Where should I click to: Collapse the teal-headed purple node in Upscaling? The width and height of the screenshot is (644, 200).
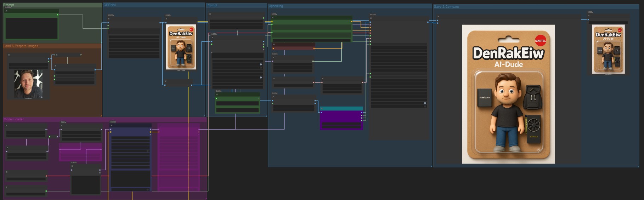(322, 108)
